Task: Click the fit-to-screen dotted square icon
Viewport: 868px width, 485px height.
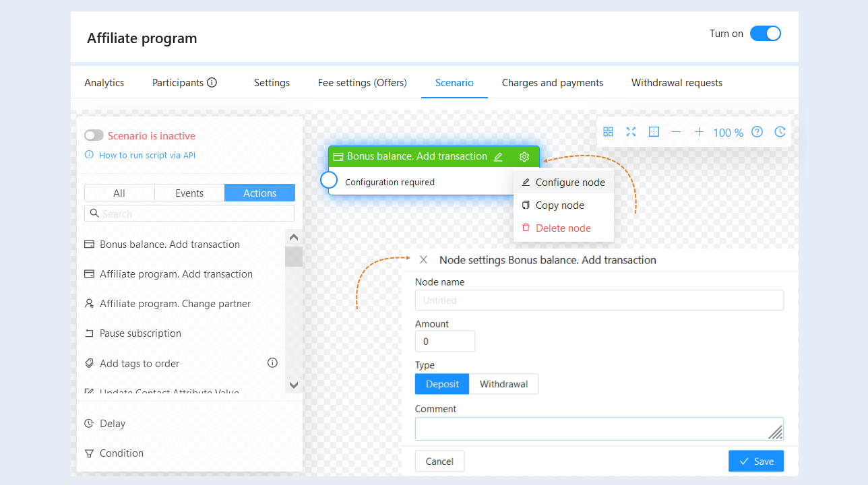Action: pos(654,132)
